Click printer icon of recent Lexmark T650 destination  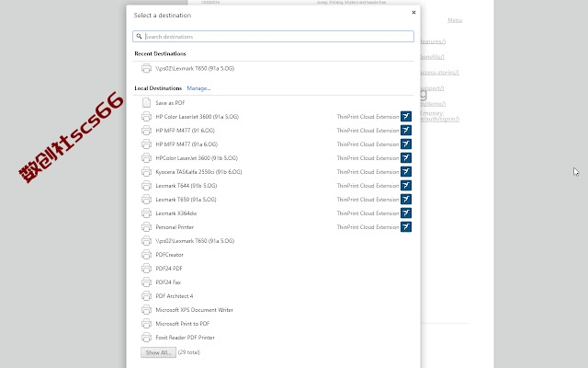146,68
